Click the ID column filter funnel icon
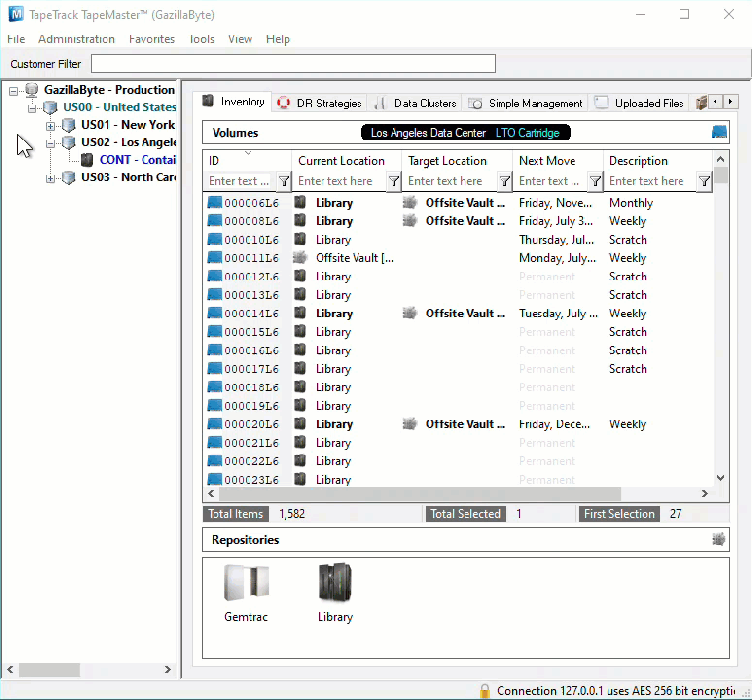The image size is (752, 700). click(x=284, y=181)
